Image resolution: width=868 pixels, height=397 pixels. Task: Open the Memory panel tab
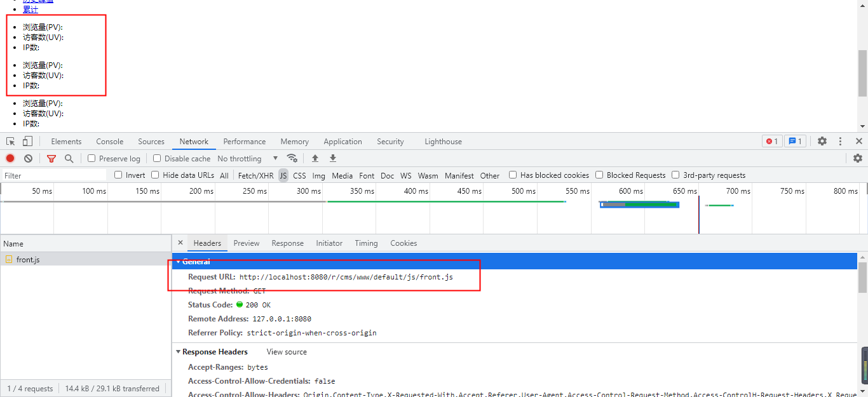[295, 142]
